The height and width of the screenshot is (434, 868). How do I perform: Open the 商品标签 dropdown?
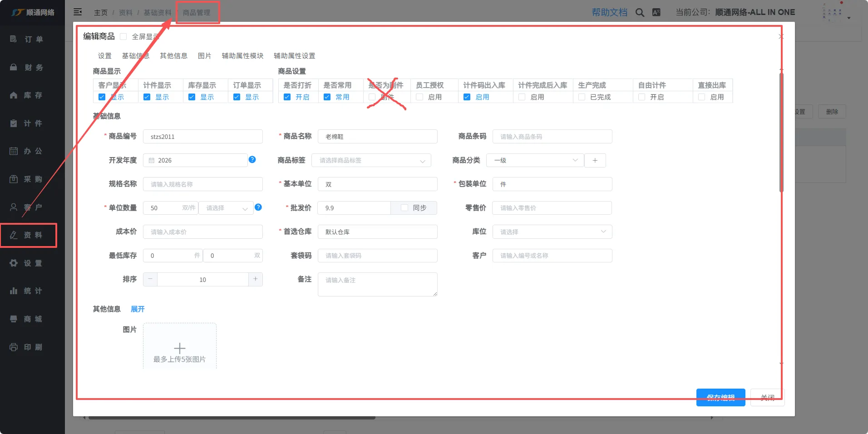[x=371, y=160]
